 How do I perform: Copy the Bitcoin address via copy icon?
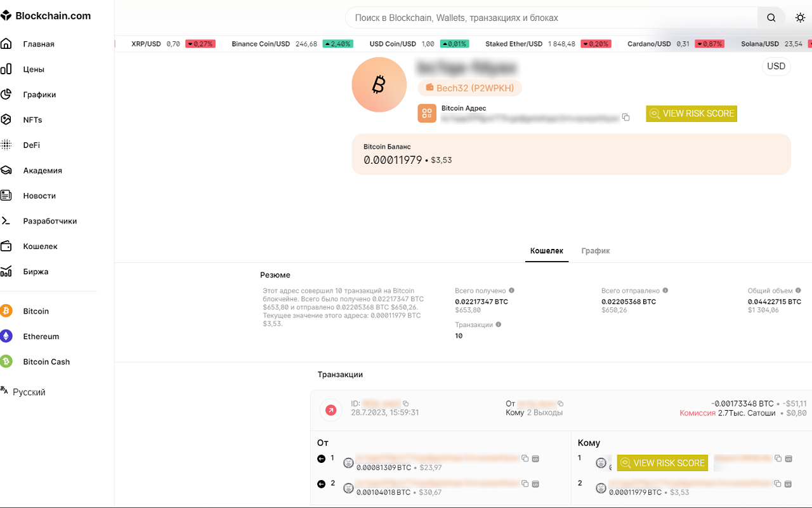[x=626, y=117]
